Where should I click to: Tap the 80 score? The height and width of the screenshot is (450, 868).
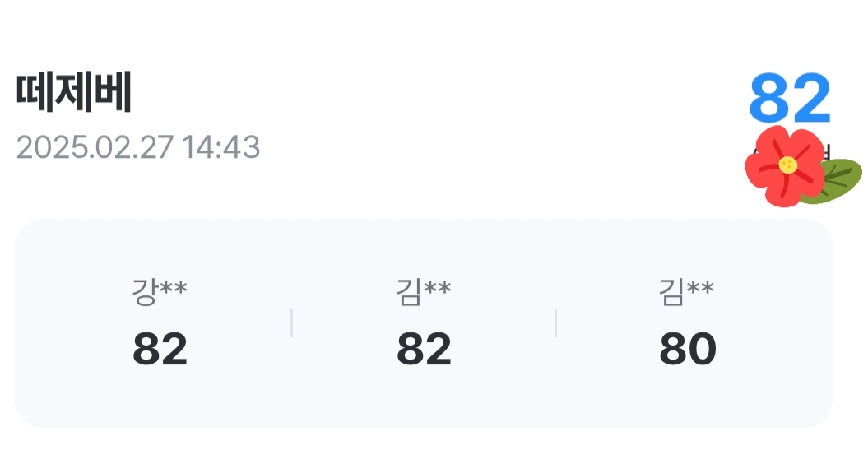(688, 350)
